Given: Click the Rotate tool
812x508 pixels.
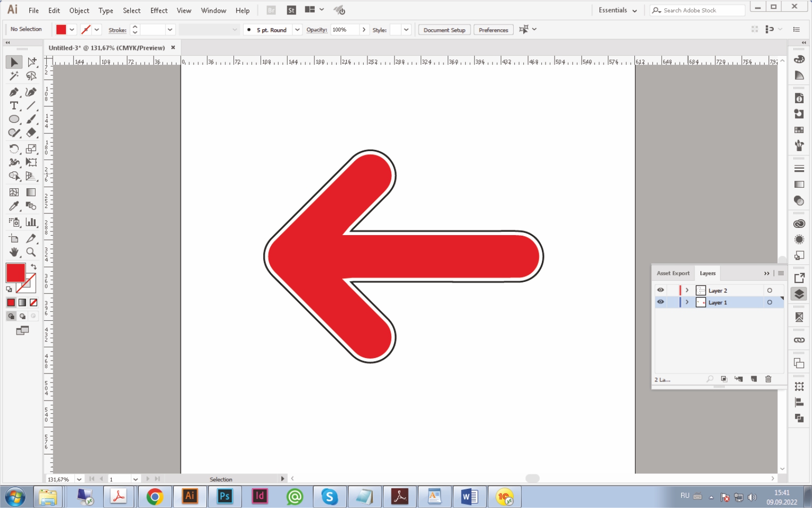Looking at the screenshot, I should pyautogui.click(x=14, y=149).
